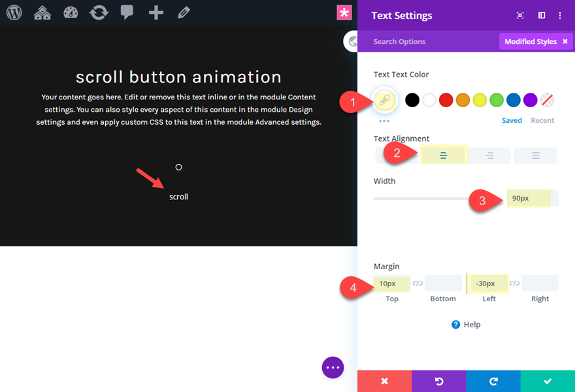The image size is (575, 392).
Task: Open the comments bubble icon in the toolbar
Action: coord(127,12)
